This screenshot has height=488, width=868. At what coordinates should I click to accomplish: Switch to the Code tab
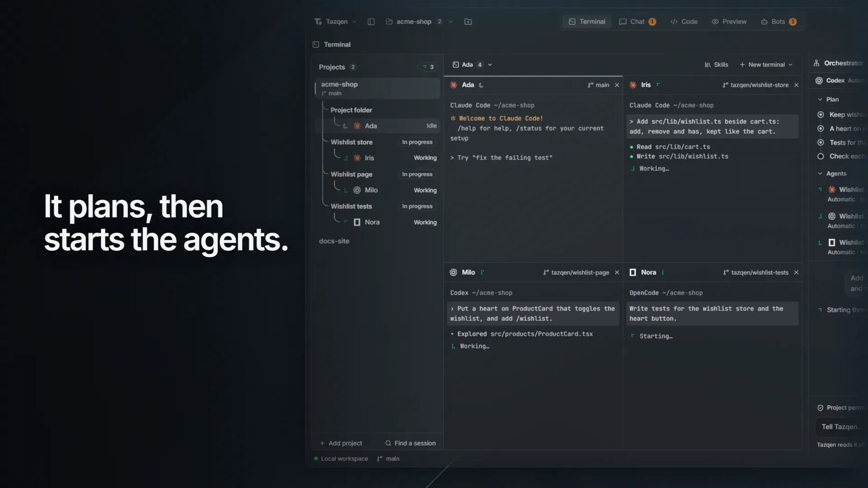coord(684,22)
